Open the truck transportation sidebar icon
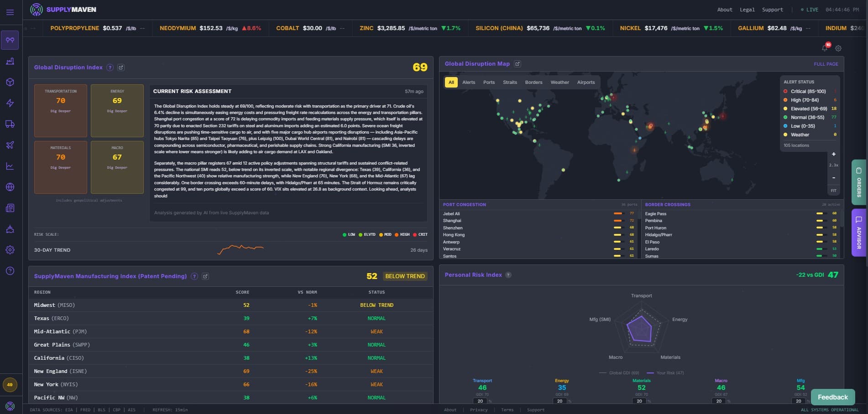 [10, 124]
